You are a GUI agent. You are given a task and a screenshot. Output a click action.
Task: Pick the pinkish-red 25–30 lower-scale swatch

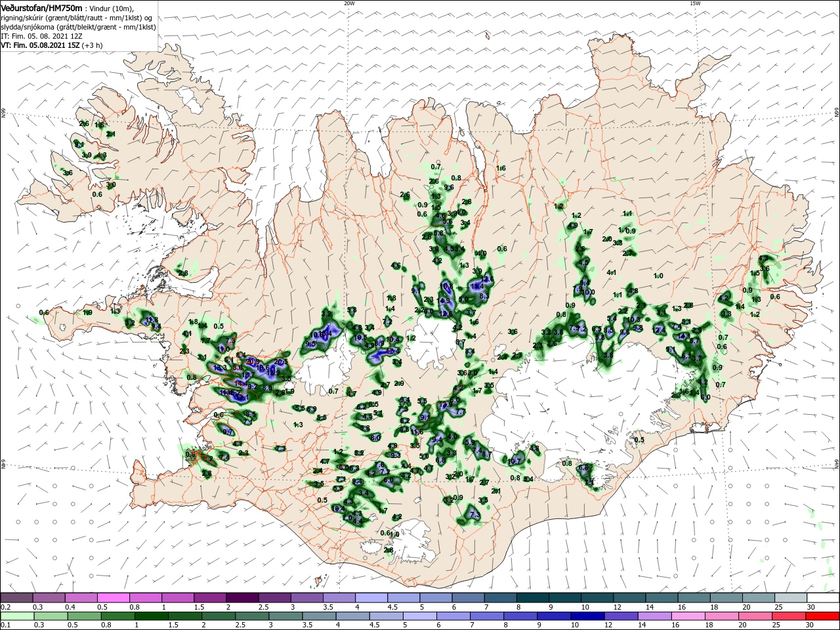coord(787,616)
